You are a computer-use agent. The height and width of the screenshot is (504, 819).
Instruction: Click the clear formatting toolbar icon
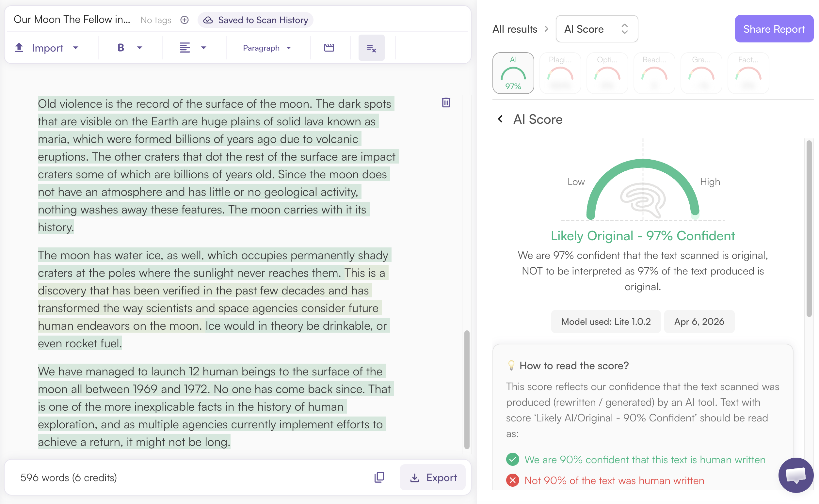click(371, 48)
